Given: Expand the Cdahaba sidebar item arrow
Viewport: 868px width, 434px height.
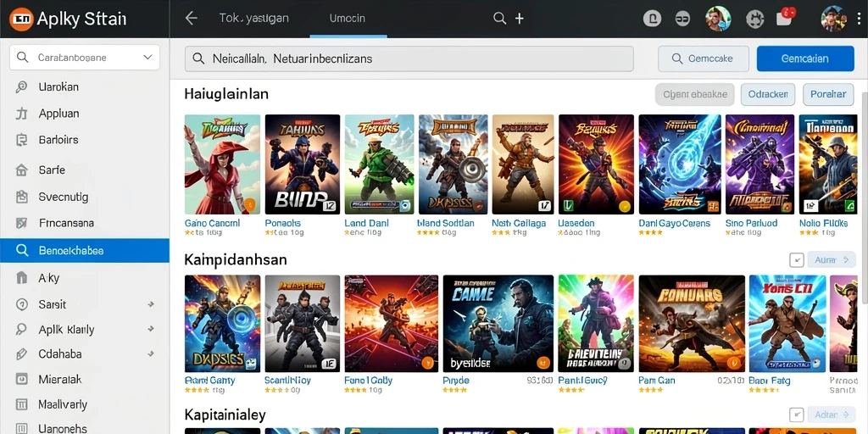Looking at the screenshot, I should (x=150, y=353).
